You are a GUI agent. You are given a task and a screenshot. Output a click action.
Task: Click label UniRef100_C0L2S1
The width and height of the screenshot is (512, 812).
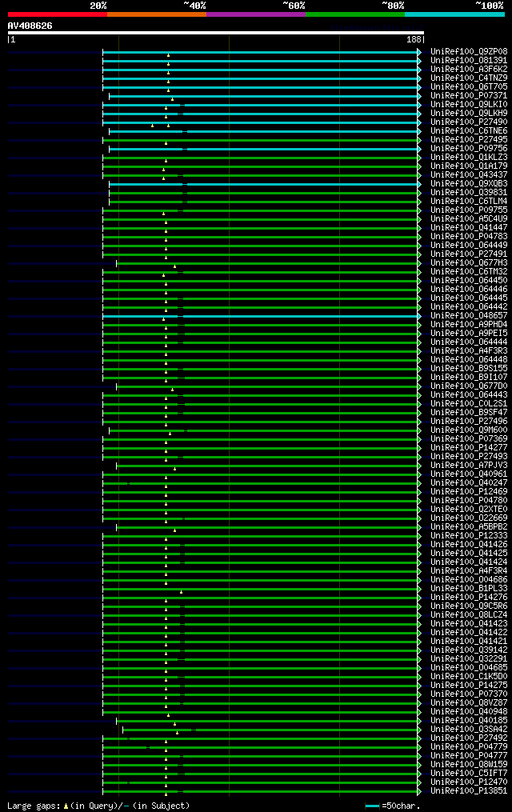(x=469, y=403)
